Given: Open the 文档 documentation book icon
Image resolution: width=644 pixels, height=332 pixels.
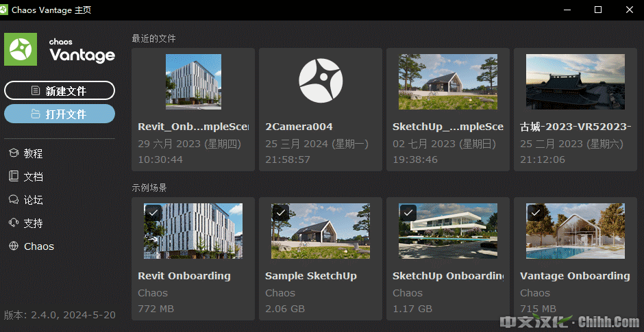Looking at the screenshot, I should [13, 177].
